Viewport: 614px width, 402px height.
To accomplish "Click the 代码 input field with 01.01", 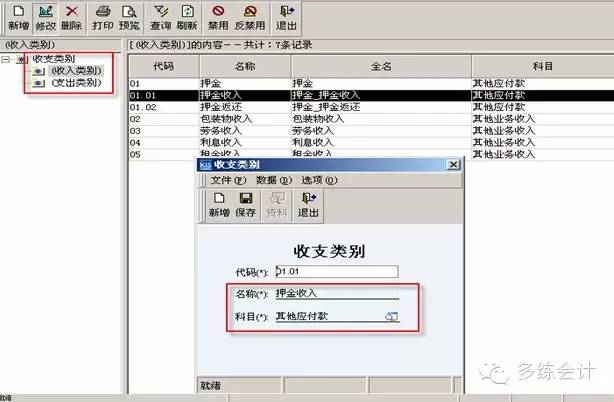I will pyautogui.click(x=337, y=271).
